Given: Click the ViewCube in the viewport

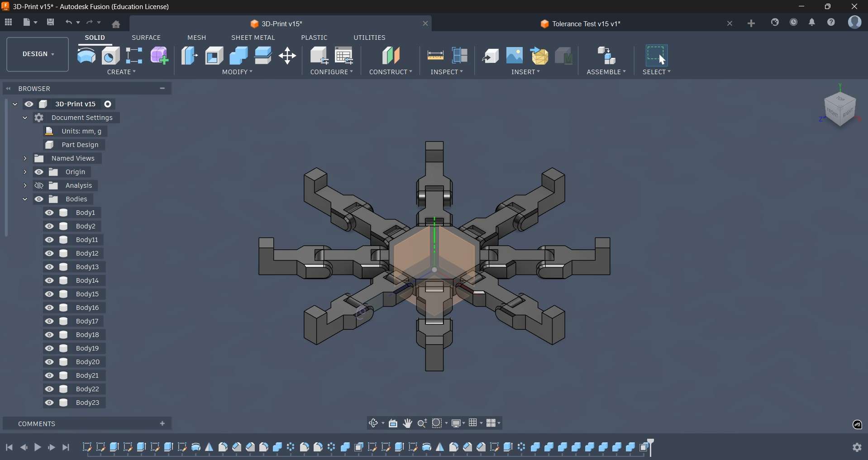Looking at the screenshot, I should 841,109.
